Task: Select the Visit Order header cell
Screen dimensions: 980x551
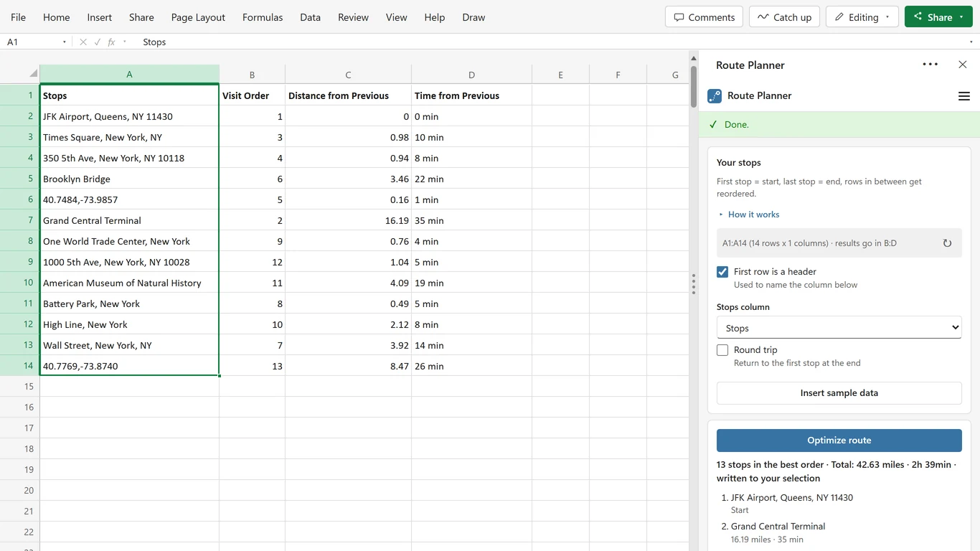Action: (252, 95)
